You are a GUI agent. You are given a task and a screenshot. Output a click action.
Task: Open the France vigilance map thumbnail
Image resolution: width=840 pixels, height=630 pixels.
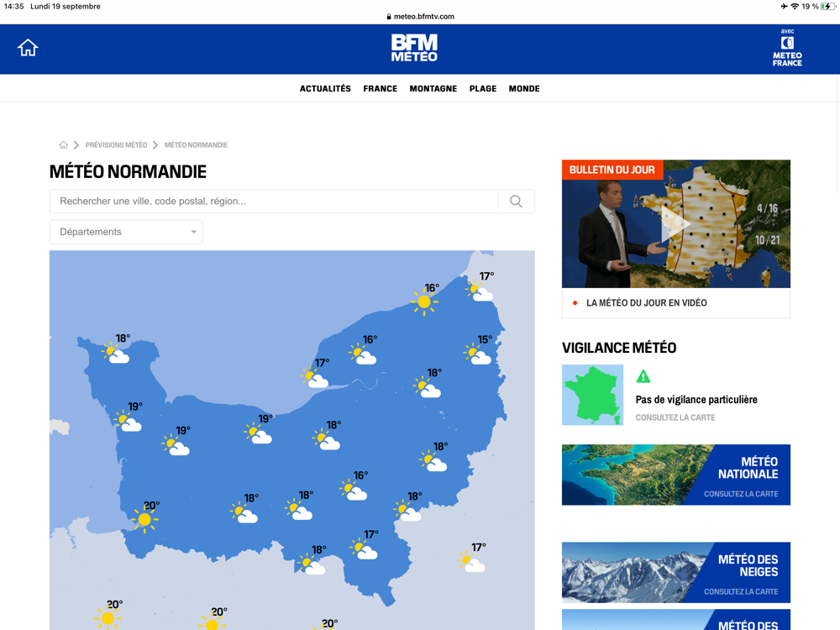click(x=592, y=396)
